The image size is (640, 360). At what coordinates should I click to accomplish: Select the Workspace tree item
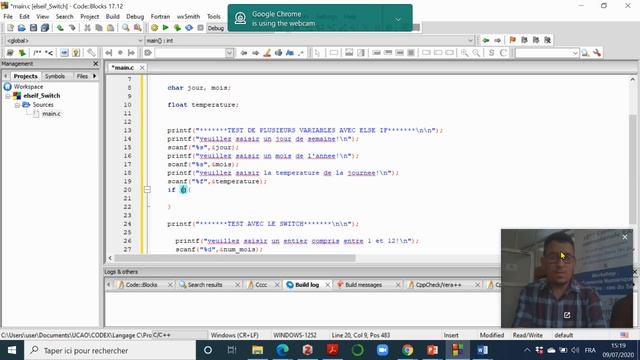click(28, 87)
